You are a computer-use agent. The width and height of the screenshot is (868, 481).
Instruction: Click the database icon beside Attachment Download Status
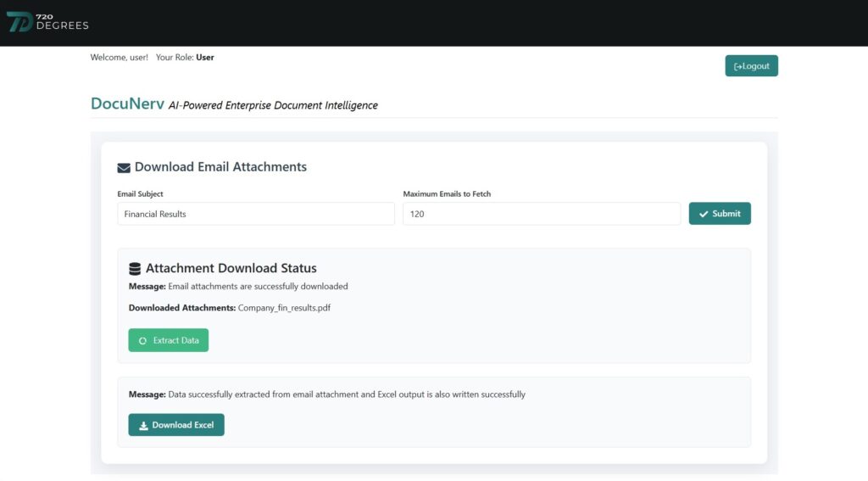135,269
